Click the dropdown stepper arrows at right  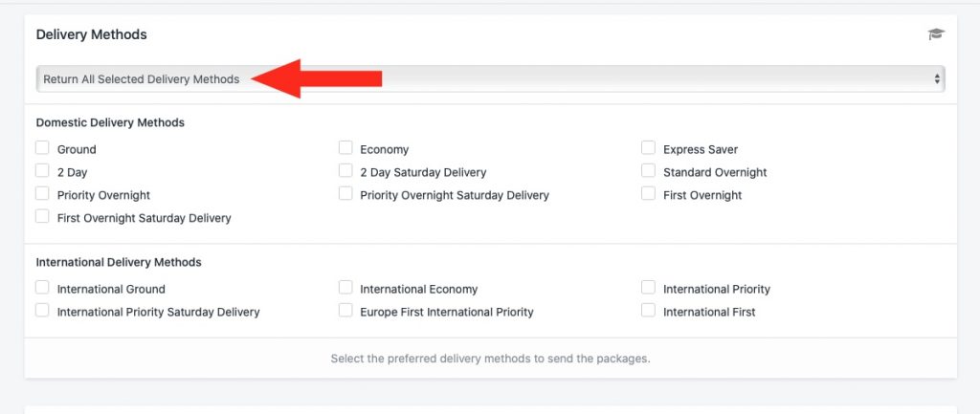tap(937, 79)
